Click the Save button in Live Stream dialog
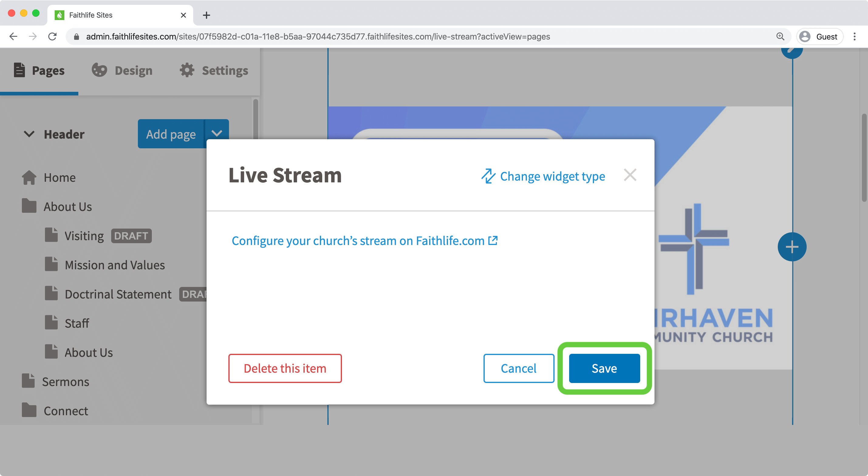868x476 pixels. click(604, 368)
